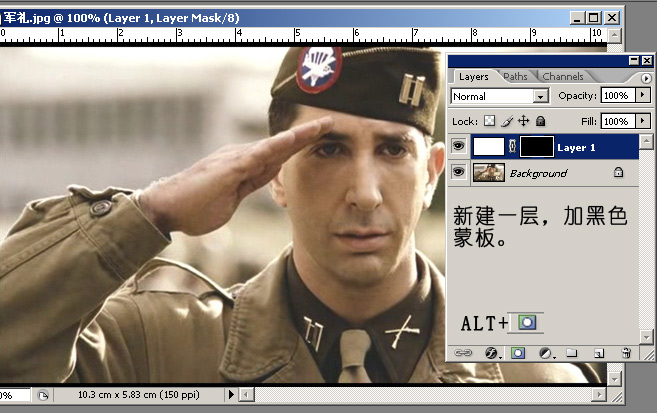
Task: Switch to the Channels tab
Action: (x=563, y=77)
